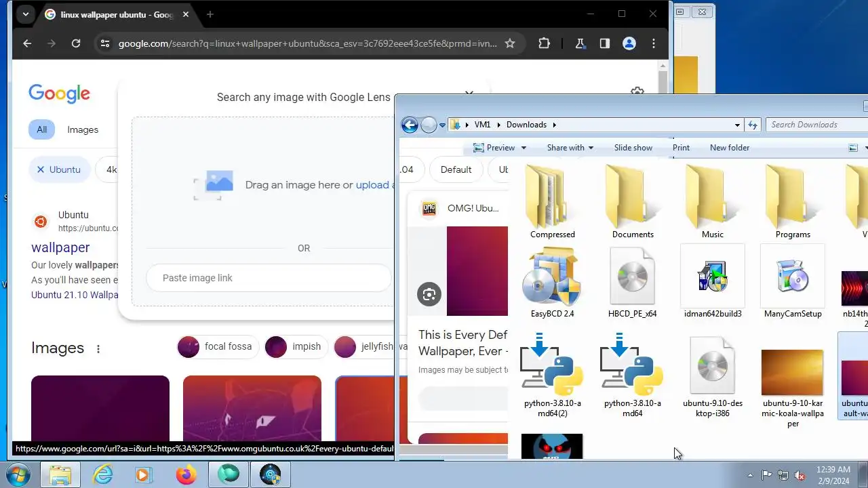Open Windows Media Player taskbar icon

pyautogui.click(x=144, y=474)
